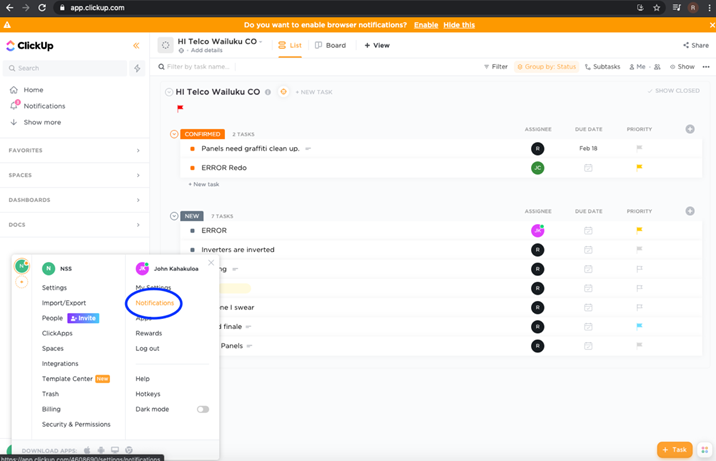This screenshot has height=461, width=716.
Task: Click the red flag under list title
Action: click(x=180, y=108)
